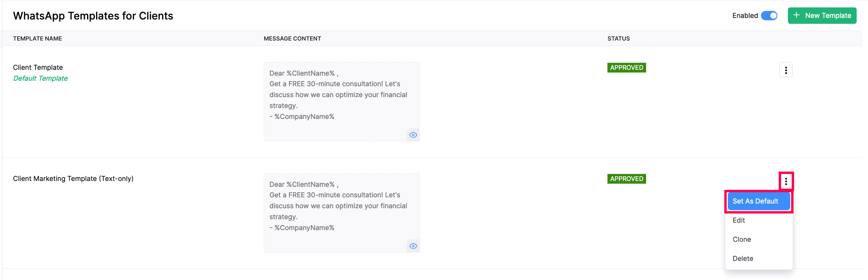Viewport: 868px width, 280px height.
Task: Click the STATUS column header
Action: tap(618, 39)
